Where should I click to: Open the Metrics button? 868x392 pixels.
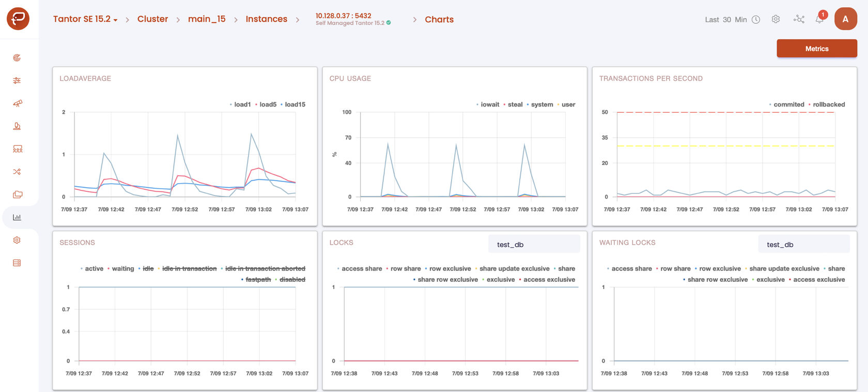point(817,49)
